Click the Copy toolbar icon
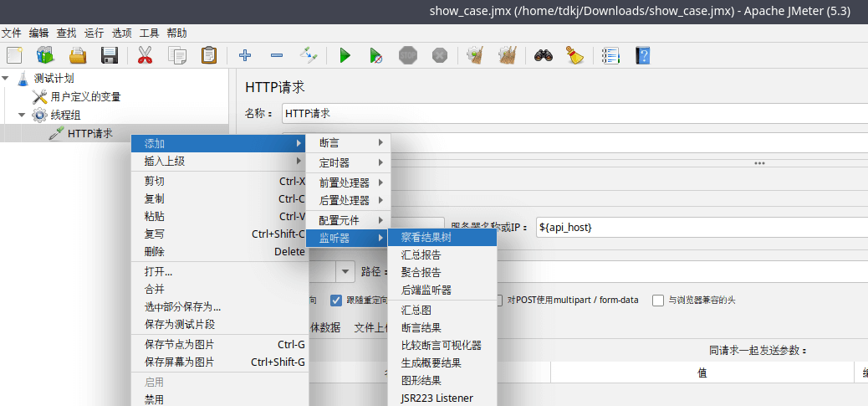This screenshot has width=868, height=406. pyautogui.click(x=177, y=55)
